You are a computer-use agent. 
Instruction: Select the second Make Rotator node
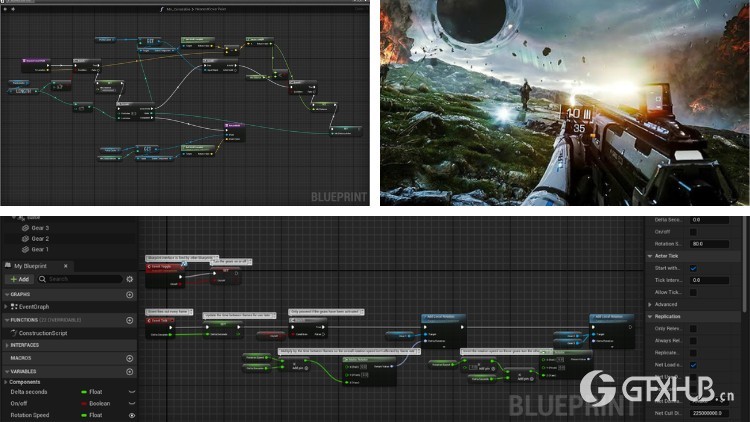(x=566, y=365)
